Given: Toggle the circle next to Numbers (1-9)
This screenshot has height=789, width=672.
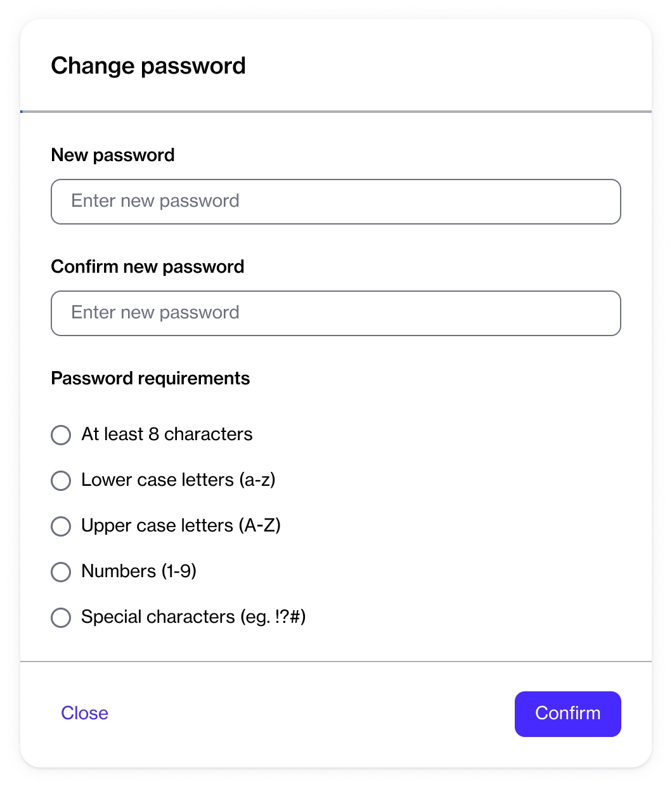Looking at the screenshot, I should pyautogui.click(x=61, y=572).
